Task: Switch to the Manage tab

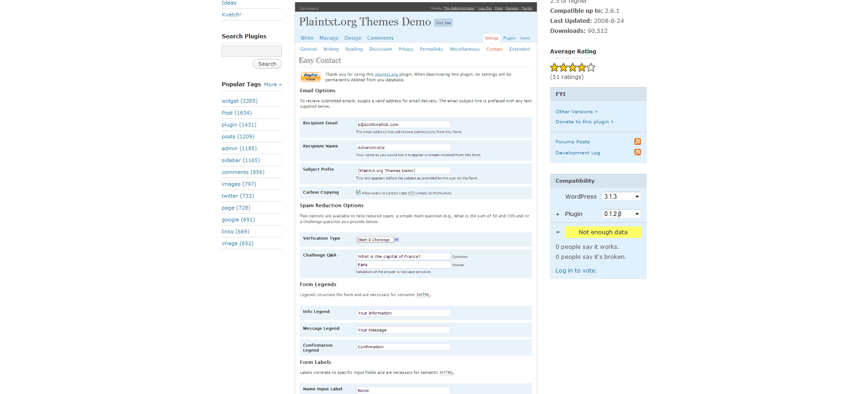Action: (x=329, y=38)
